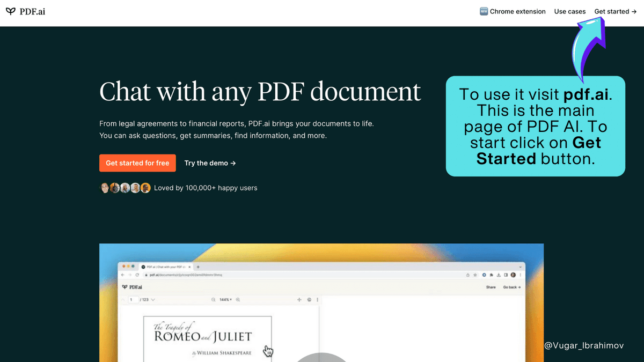Click the next page chevron after /123
This screenshot has width=644, height=362.
click(153, 300)
